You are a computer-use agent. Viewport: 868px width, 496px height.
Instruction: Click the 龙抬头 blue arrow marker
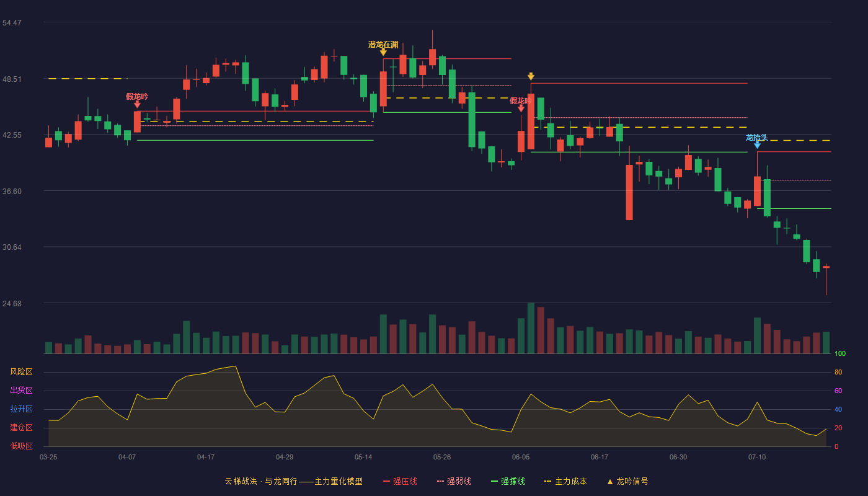pos(757,145)
